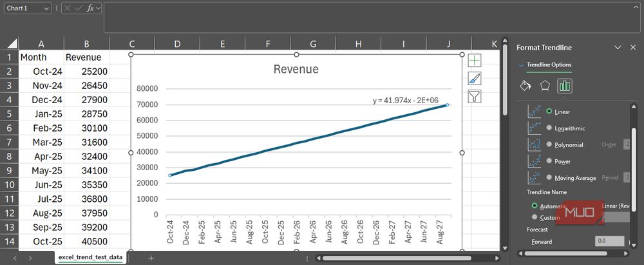This screenshot has width=644, height=265.
Task: Click the Logarithmic trendline preview icon
Action: pos(535,128)
